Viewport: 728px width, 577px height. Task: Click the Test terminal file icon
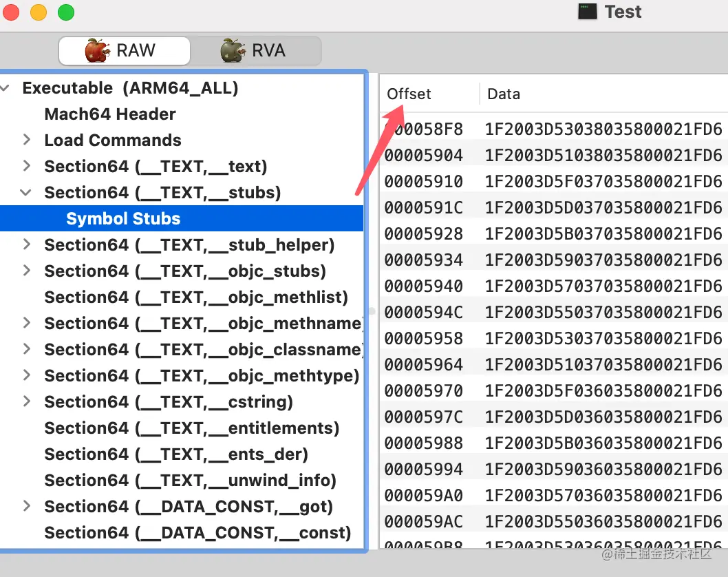click(x=588, y=11)
